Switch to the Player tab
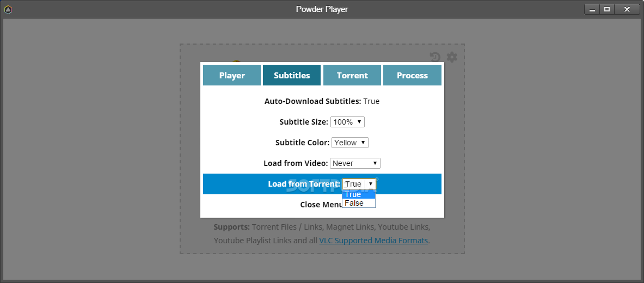The image size is (644, 283). click(x=232, y=75)
